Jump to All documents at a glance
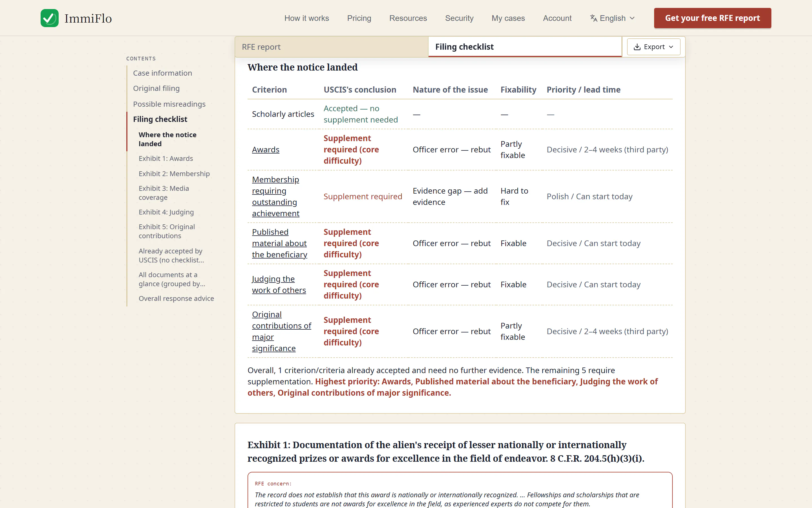The image size is (812, 508). [172, 279]
